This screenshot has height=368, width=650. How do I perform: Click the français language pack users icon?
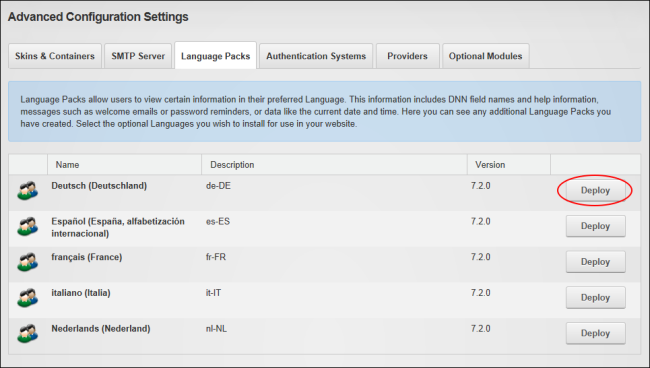[x=27, y=262]
